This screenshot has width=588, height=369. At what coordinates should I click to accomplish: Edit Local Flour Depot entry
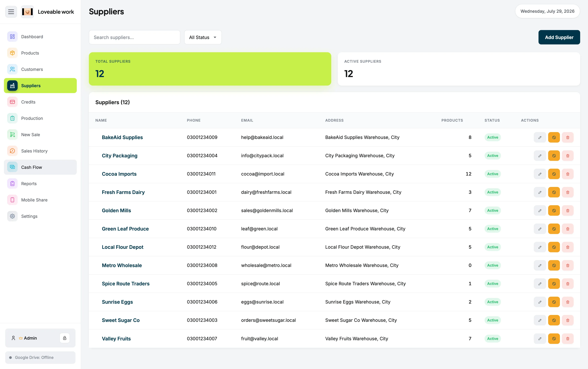point(540,247)
